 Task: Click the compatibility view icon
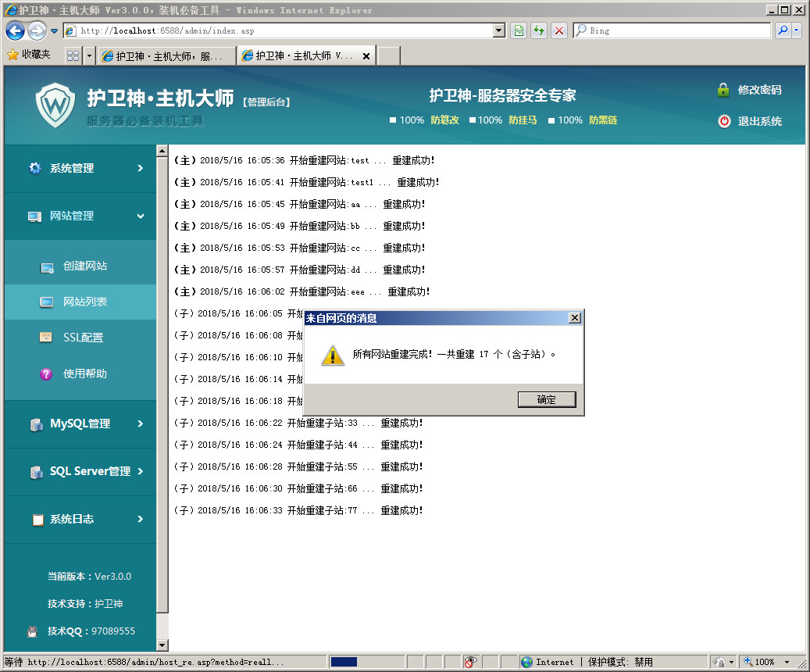[519, 31]
